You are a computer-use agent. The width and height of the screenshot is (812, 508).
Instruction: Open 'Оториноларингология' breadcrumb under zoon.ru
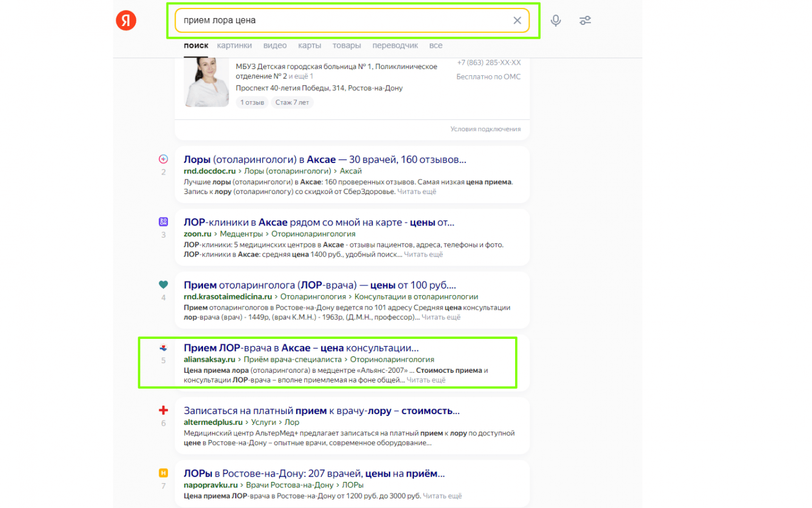pyautogui.click(x=313, y=233)
